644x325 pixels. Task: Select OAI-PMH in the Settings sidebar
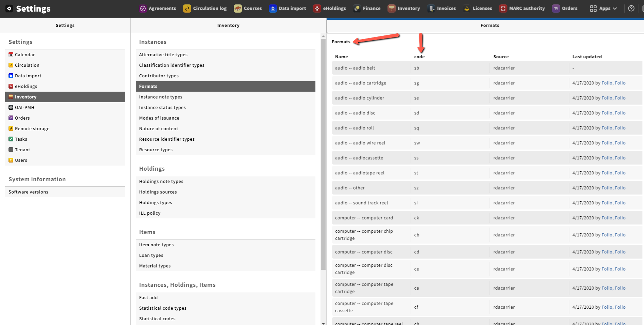(24, 107)
